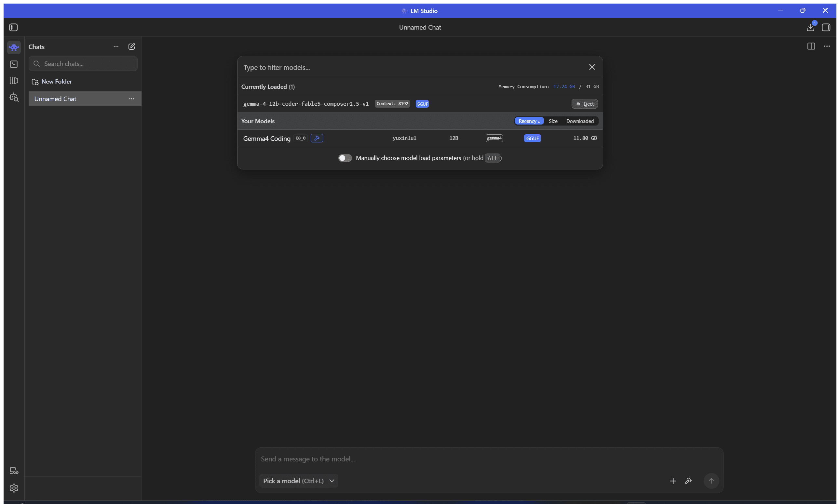Click the 12.24 GB memory consumption value

pos(564,86)
